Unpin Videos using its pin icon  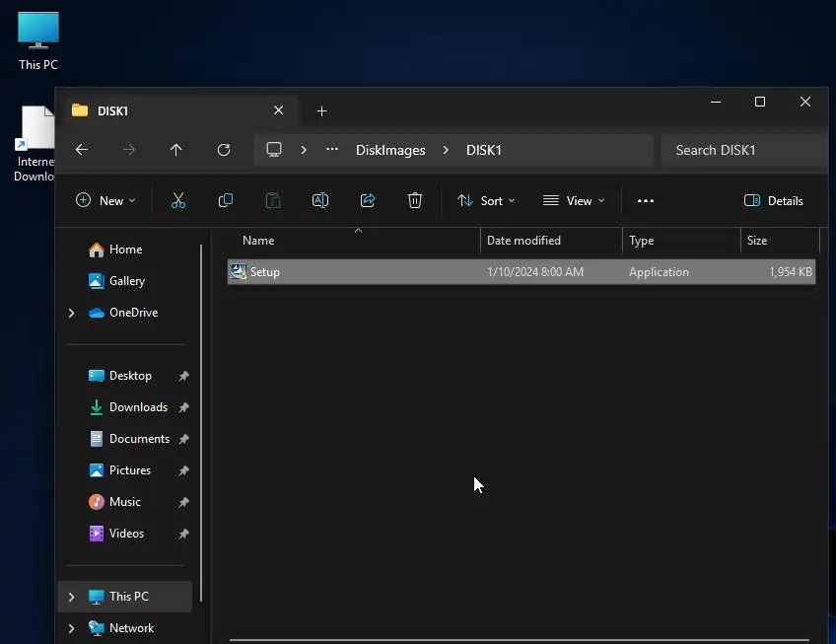tap(184, 534)
